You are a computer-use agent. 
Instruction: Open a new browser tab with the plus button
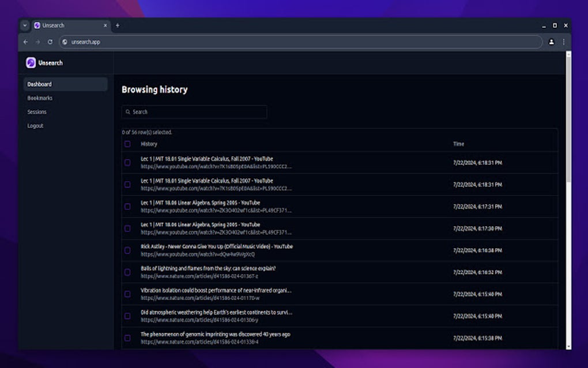[x=117, y=25]
